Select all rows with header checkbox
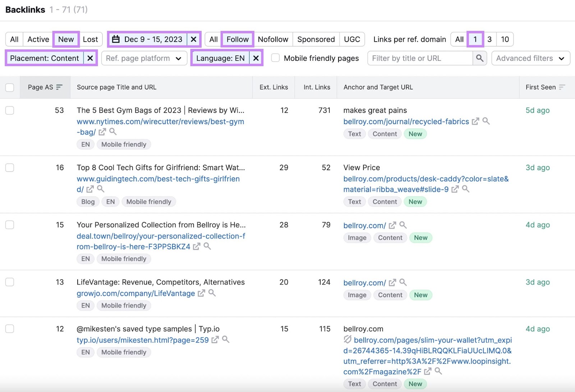575x392 pixels. (x=10, y=87)
